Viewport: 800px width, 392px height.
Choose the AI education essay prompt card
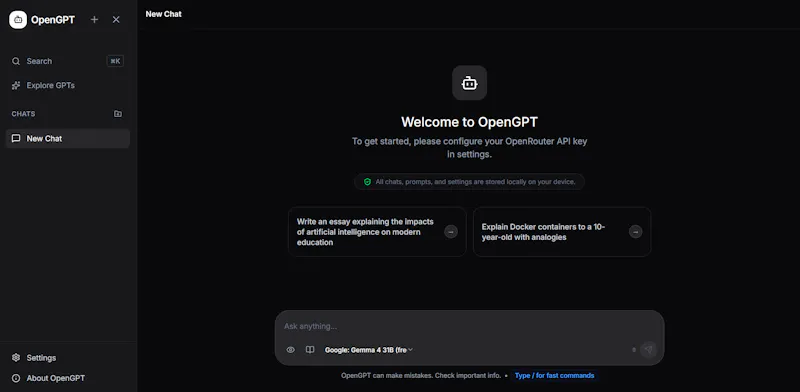coord(377,232)
